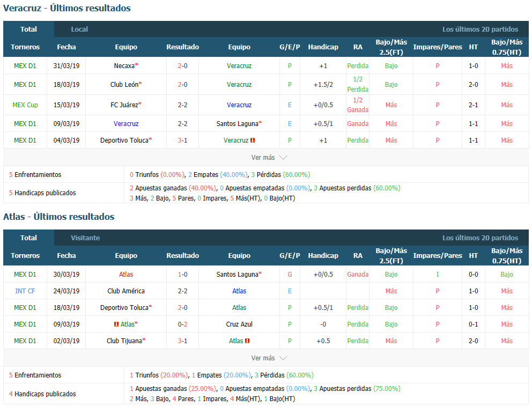The height and width of the screenshot is (407, 532).
Task: Click HT score 2-1 in FC Juárez row
Action: point(474,105)
